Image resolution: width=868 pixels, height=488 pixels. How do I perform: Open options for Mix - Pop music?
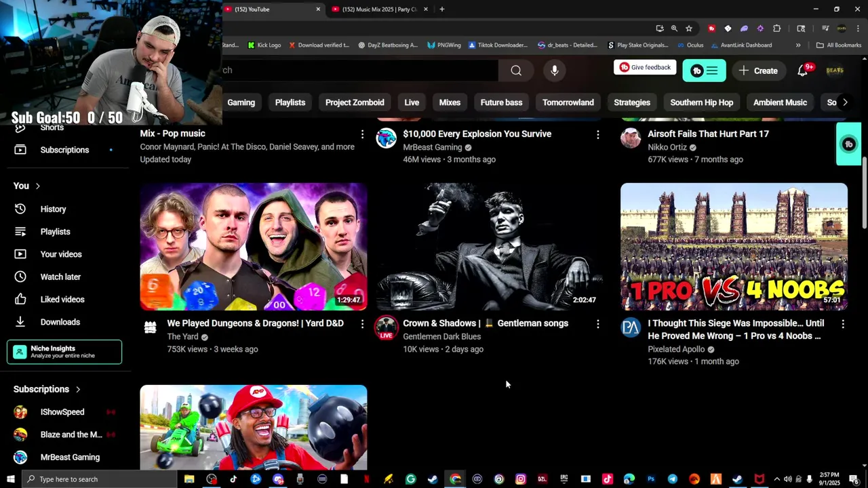(362, 134)
